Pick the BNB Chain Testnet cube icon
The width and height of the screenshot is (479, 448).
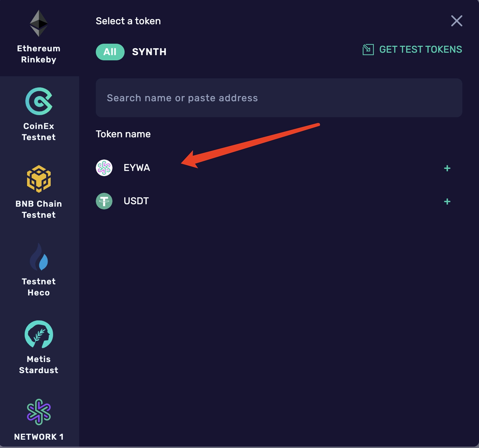coord(39,179)
